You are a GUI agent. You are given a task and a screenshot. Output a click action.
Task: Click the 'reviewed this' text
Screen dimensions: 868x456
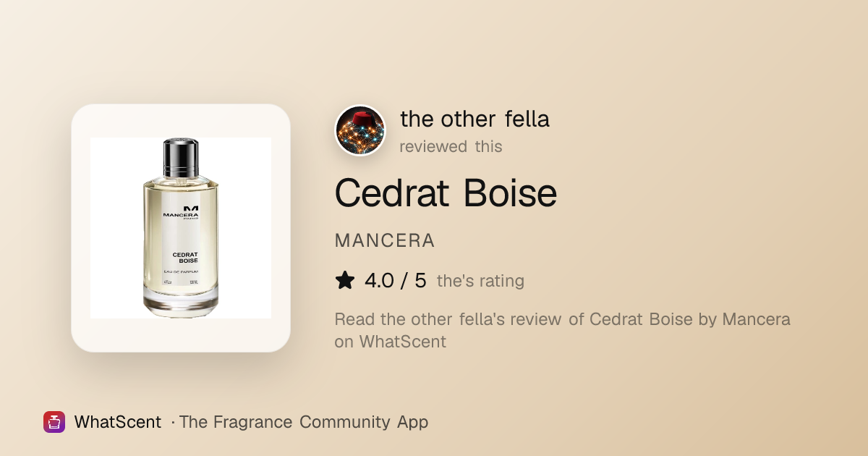coord(451,146)
